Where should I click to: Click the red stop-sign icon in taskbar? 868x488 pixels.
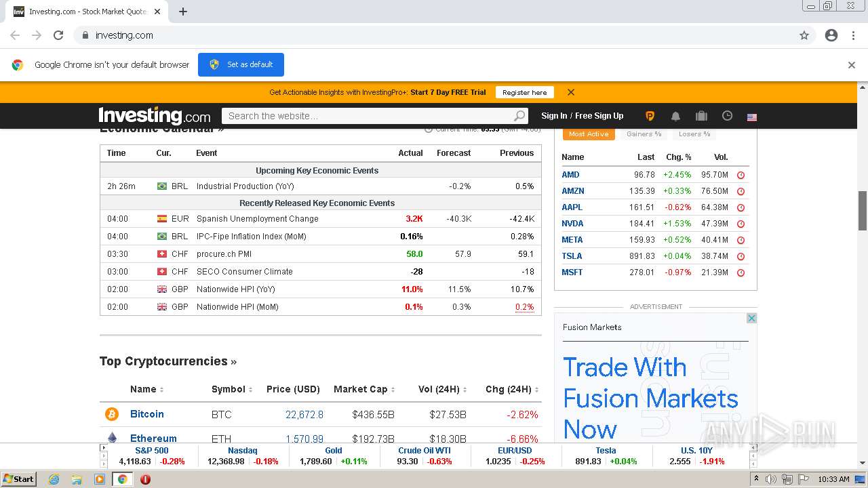click(x=145, y=479)
